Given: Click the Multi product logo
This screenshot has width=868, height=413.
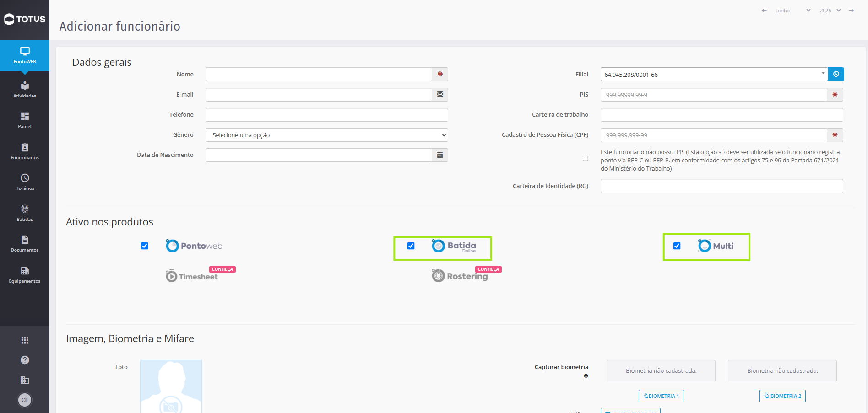Looking at the screenshot, I should (716, 246).
